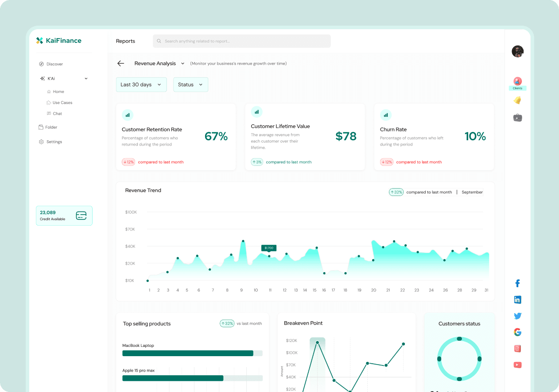This screenshot has height=392, width=559.
Task: Click the report search field
Action: click(x=242, y=41)
